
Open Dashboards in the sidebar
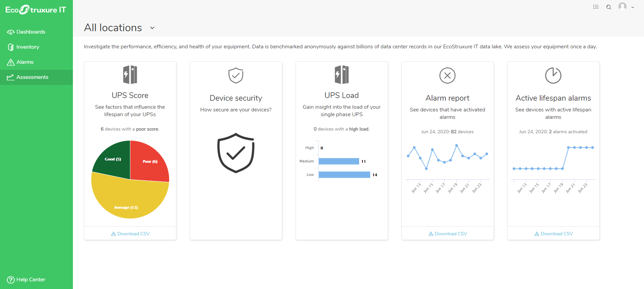(31, 32)
